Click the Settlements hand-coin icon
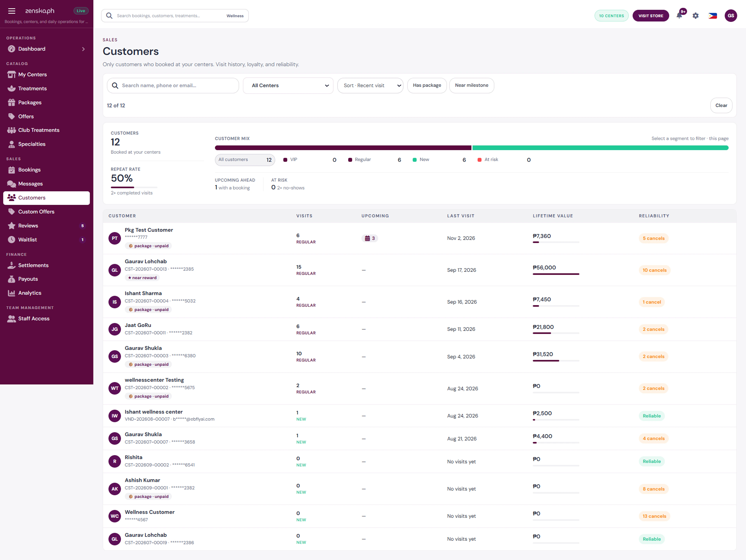Screen dimensions: 746x560 click(x=11, y=265)
